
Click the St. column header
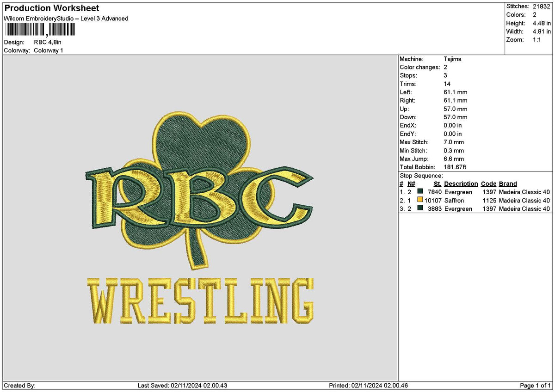point(437,184)
